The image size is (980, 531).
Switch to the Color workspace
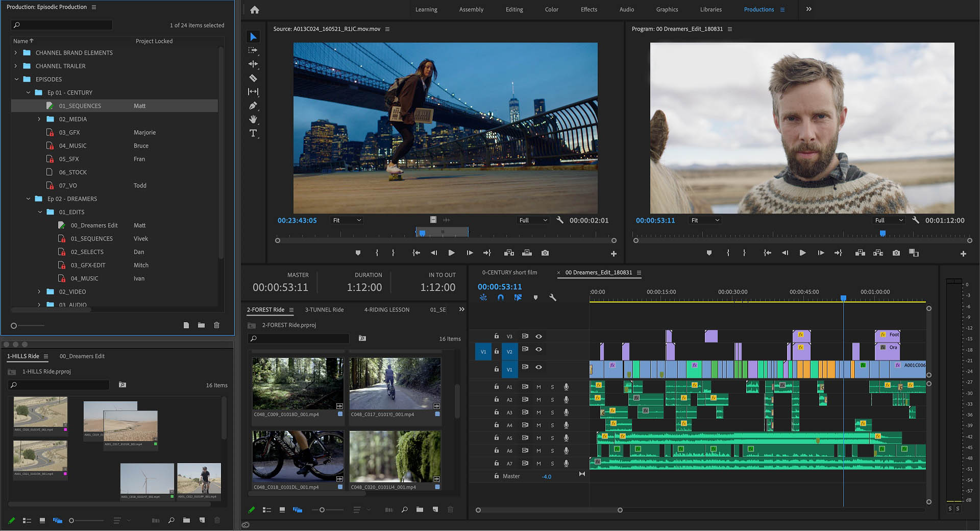(x=551, y=9)
